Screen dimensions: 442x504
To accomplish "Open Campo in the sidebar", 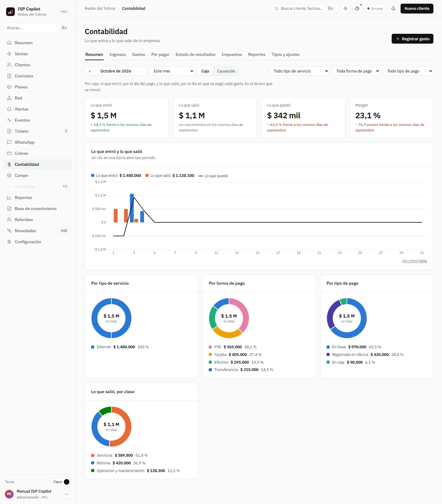I will pyautogui.click(x=38, y=175).
